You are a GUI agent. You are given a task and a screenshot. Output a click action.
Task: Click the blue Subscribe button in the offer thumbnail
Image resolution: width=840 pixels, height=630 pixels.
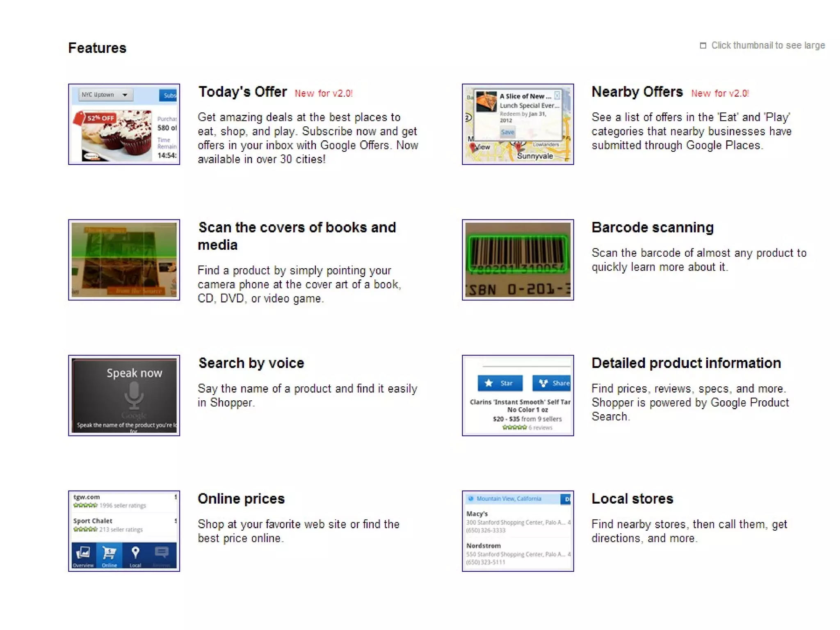click(x=168, y=96)
